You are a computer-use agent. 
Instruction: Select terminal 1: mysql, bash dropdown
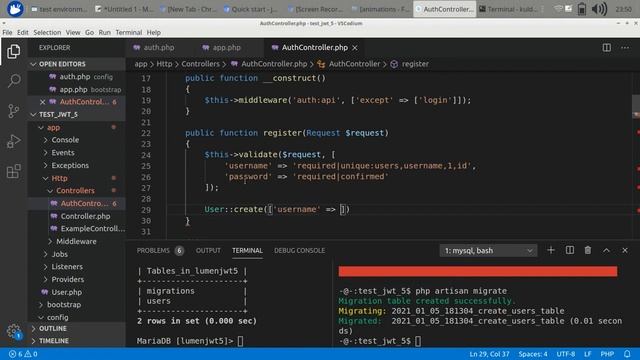click(488, 251)
